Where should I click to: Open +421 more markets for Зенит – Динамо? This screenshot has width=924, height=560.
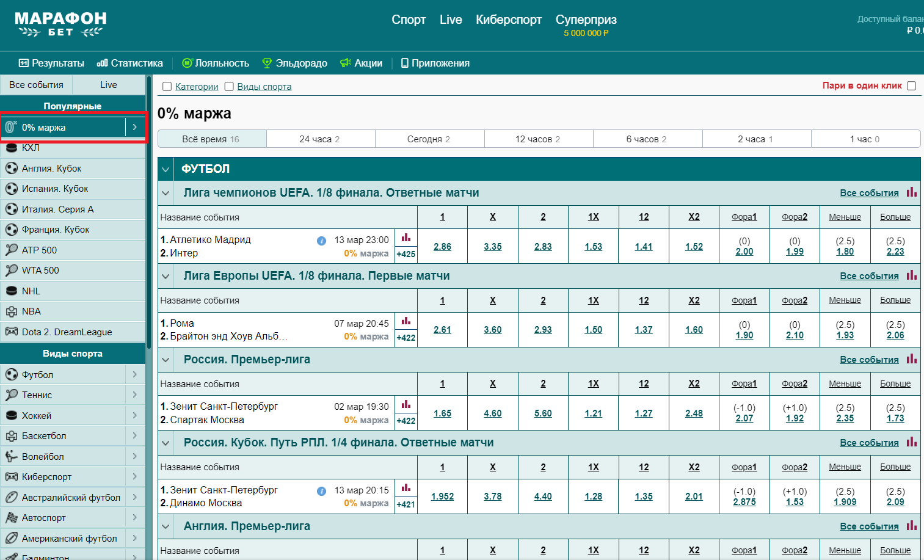[406, 504]
